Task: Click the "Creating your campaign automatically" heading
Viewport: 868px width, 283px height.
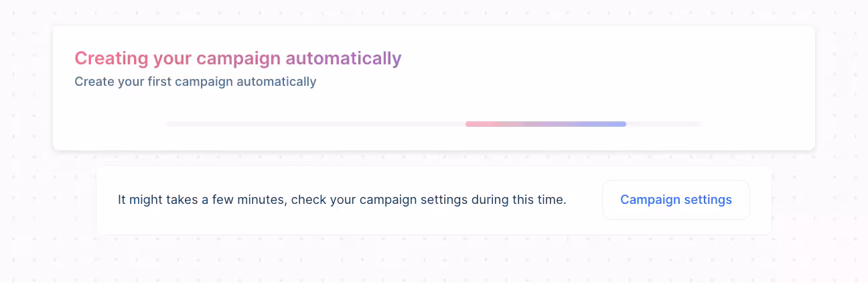Action: point(238,58)
